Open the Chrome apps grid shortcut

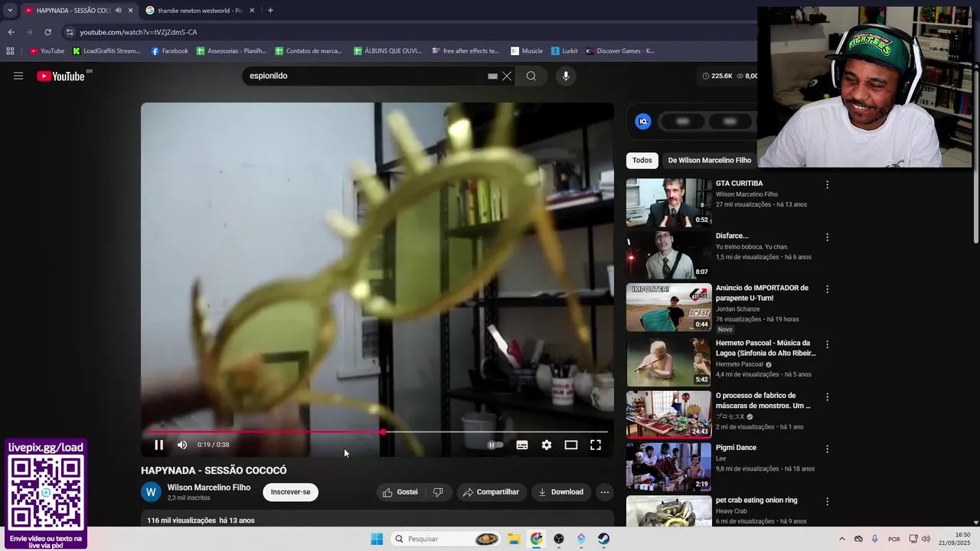[x=10, y=51]
